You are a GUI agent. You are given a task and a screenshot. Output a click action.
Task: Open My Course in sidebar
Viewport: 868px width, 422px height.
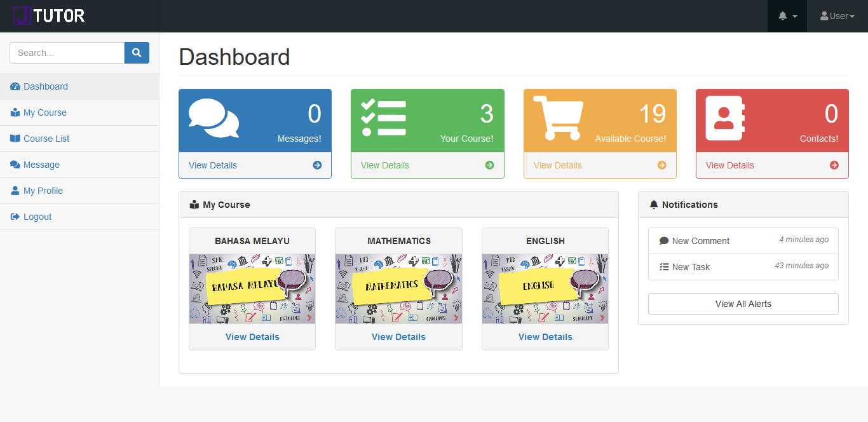click(x=44, y=112)
